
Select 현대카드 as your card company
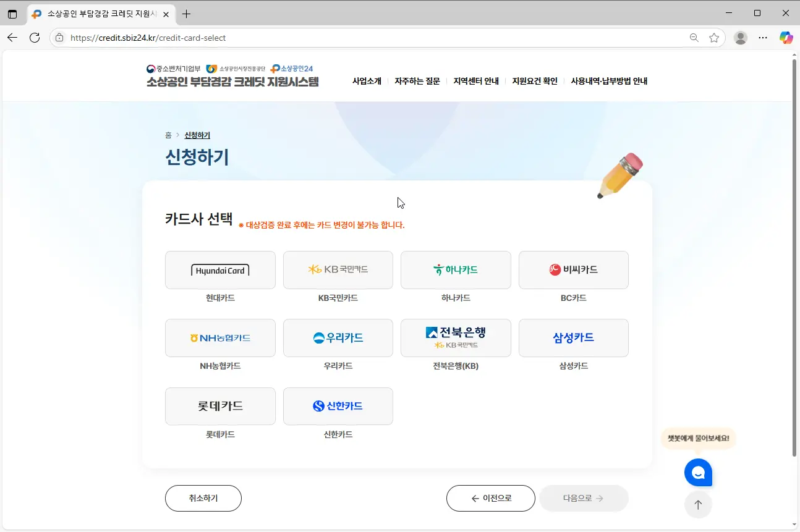pos(220,270)
